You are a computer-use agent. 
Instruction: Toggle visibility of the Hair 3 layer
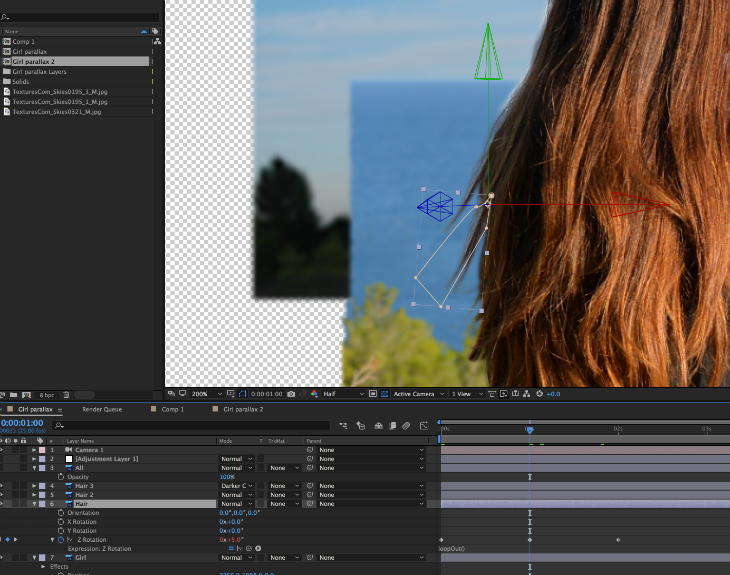tap(3, 485)
